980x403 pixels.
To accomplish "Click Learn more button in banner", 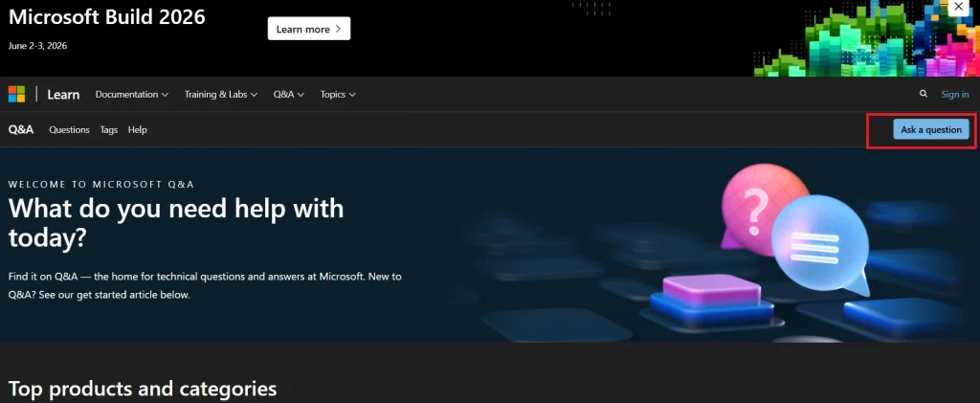I will click(309, 29).
